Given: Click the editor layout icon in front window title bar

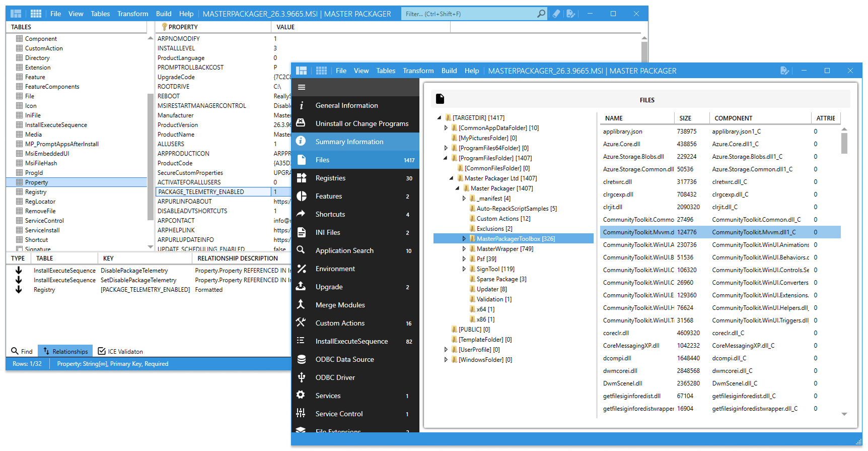Looking at the screenshot, I should 302,71.
